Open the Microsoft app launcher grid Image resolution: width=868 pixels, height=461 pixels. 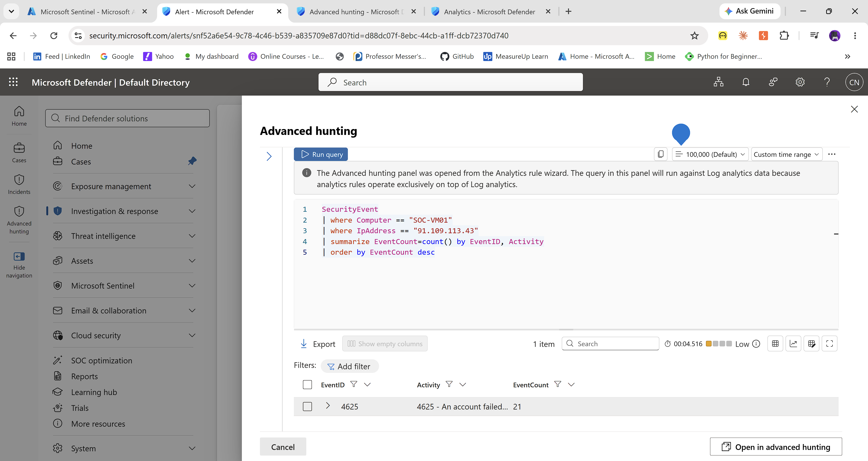(x=13, y=82)
